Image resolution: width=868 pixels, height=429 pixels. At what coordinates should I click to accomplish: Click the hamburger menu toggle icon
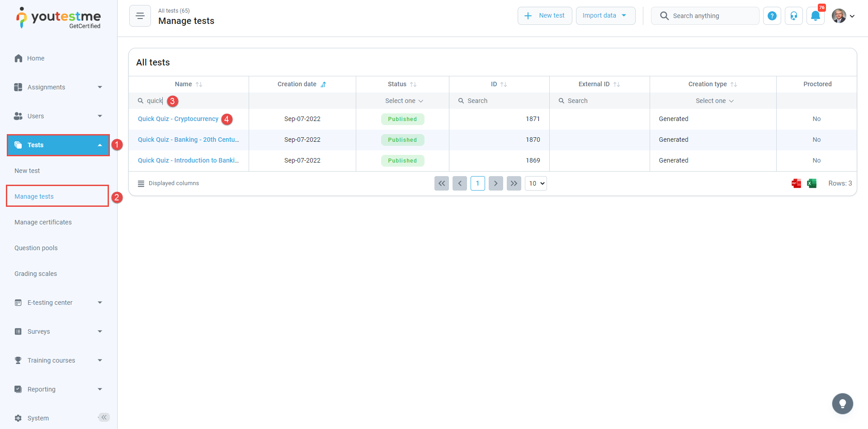pos(140,16)
